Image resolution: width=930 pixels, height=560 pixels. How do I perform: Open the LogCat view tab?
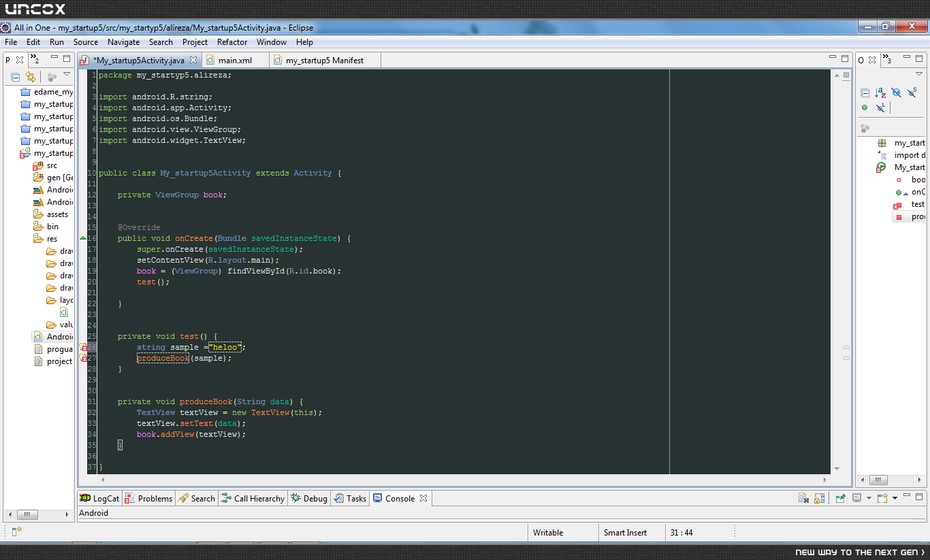tap(100, 499)
